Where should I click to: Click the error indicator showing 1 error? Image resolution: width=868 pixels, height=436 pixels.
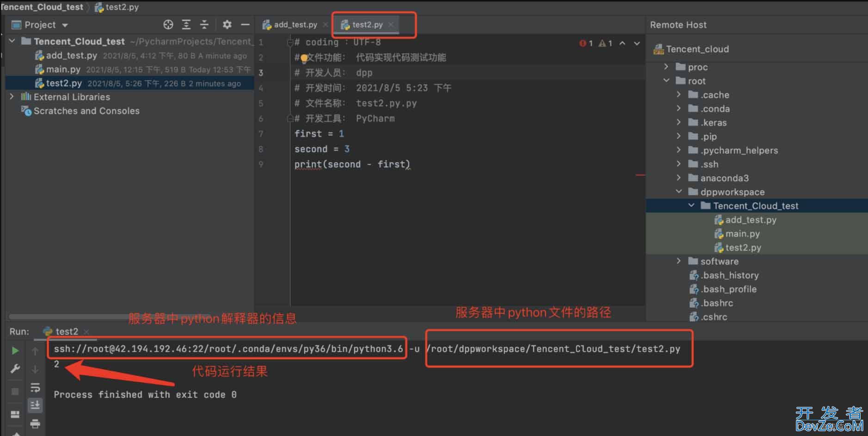586,43
